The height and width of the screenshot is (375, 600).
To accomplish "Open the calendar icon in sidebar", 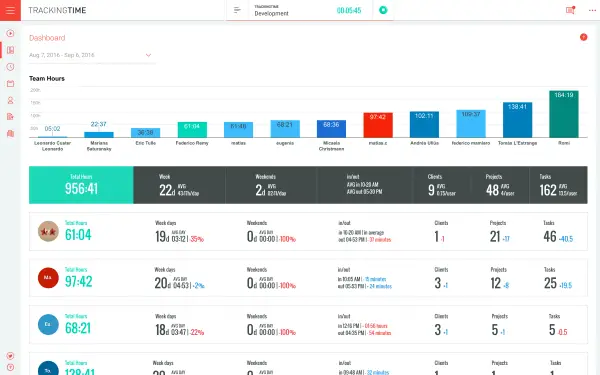I will [x=10, y=83].
